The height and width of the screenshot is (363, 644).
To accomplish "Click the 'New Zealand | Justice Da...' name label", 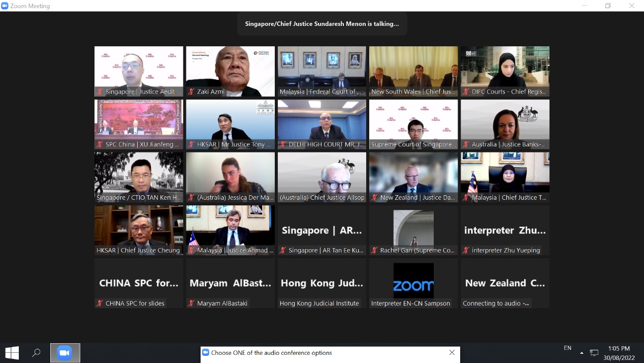I will 417,198.
